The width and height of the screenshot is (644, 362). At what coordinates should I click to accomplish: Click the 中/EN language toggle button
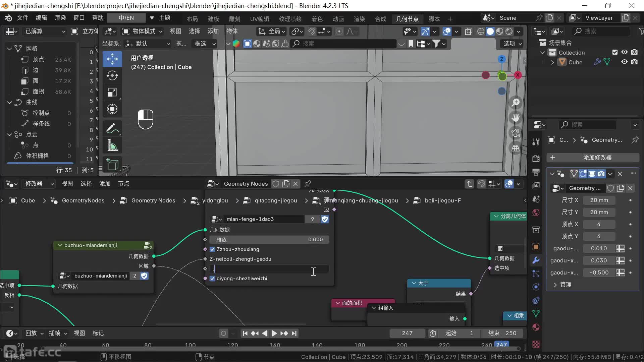126,18
